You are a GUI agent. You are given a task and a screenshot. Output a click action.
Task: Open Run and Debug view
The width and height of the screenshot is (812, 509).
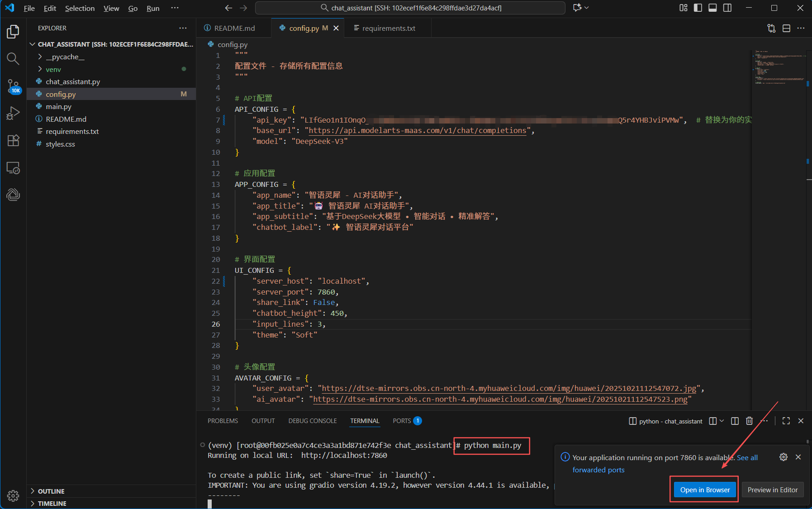(x=13, y=113)
